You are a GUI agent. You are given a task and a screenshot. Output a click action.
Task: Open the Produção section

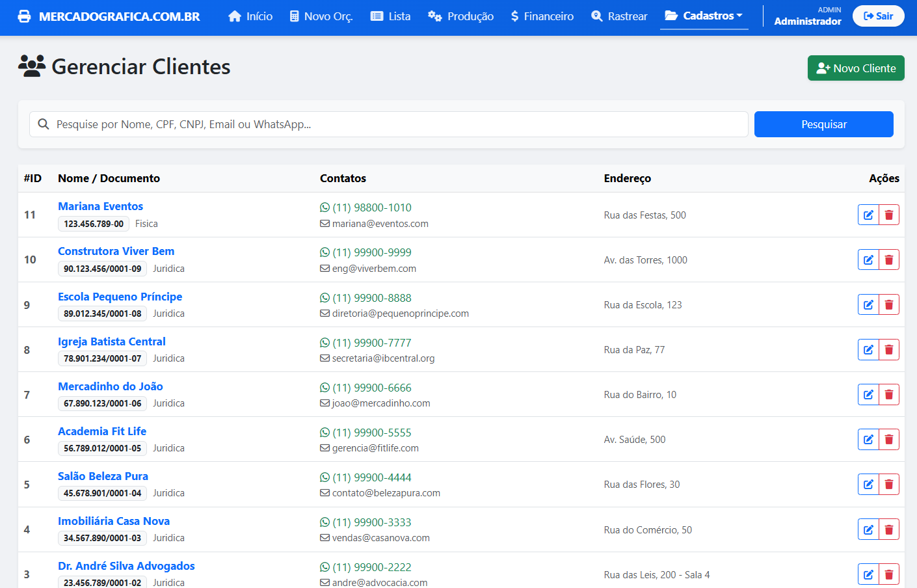460,16
